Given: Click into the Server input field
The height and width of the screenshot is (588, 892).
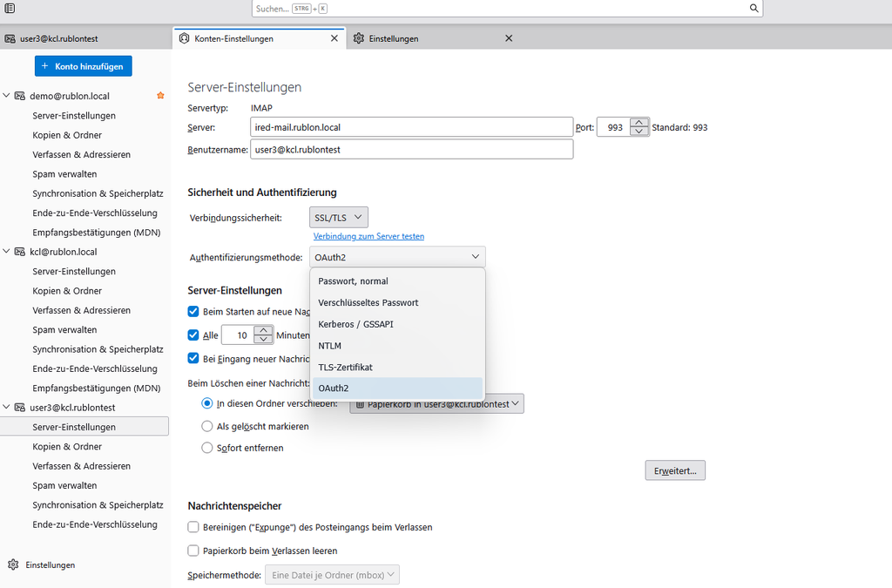Looking at the screenshot, I should click(x=411, y=127).
